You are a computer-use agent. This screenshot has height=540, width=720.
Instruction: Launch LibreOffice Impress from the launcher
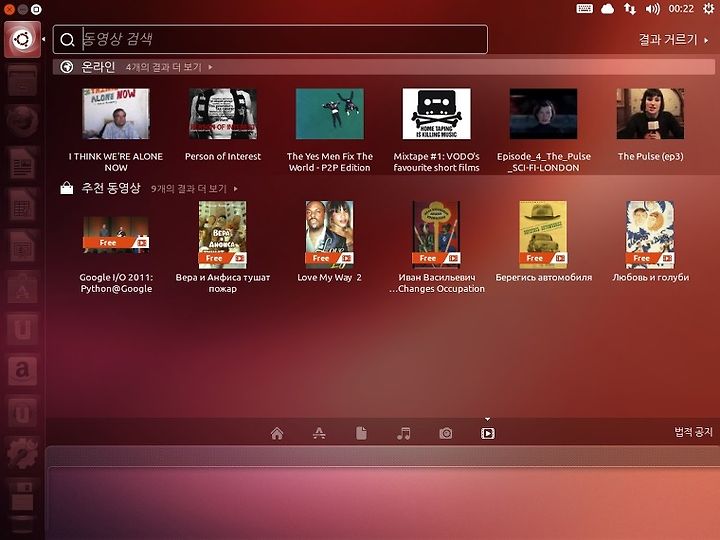tap(22, 246)
